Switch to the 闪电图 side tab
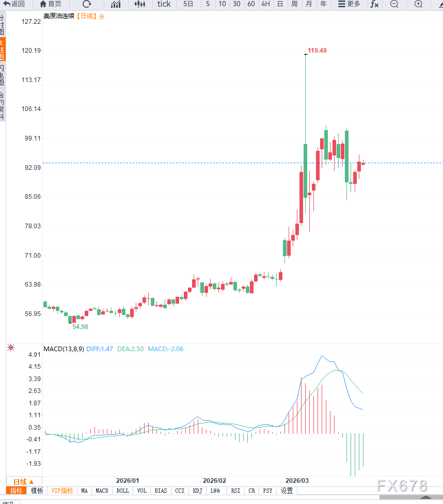The height and width of the screenshot is (504, 443). (x=2, y=75)
